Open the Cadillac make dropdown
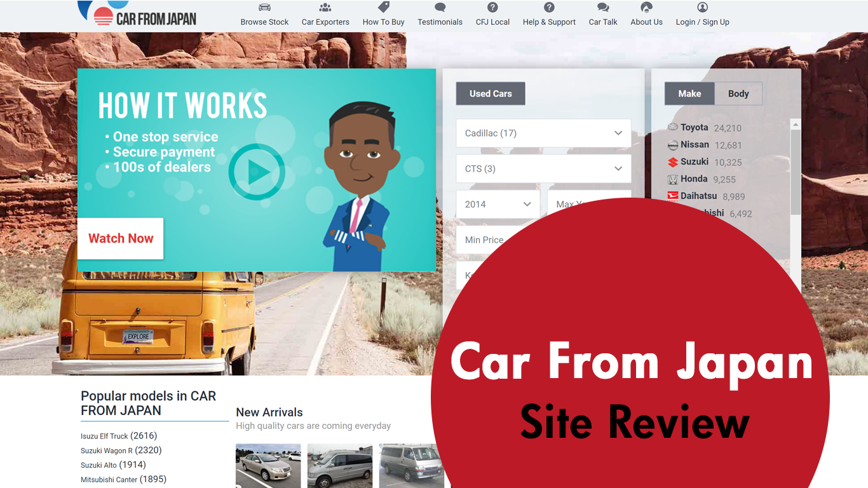 (x=543, y=133)
